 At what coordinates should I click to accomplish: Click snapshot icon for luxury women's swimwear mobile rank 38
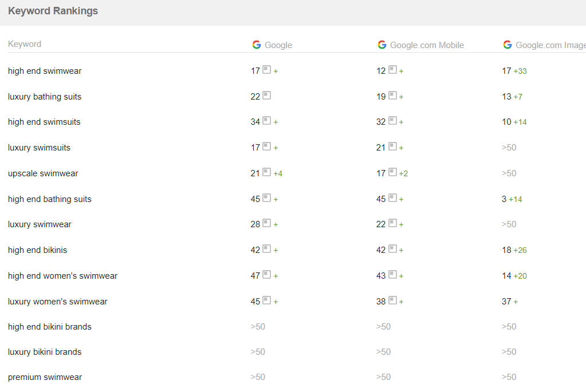392,301
